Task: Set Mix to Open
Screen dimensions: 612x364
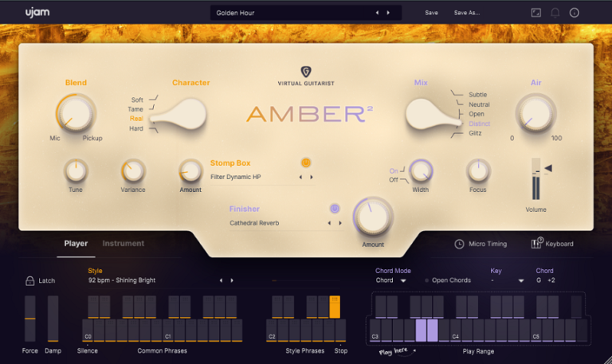Action: [477, 114]
